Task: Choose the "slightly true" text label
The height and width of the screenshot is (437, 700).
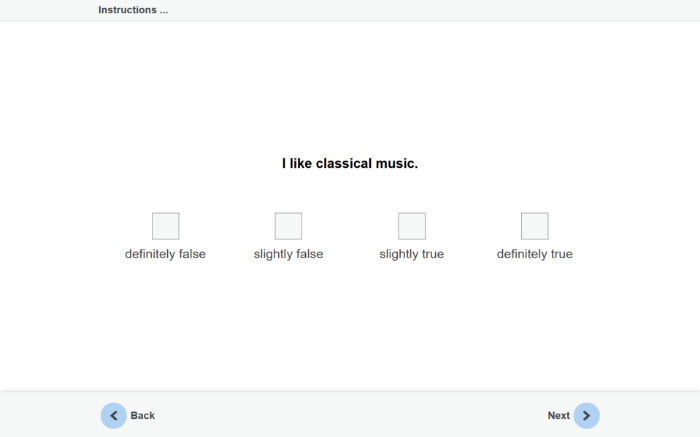Action: coord(411,254)
